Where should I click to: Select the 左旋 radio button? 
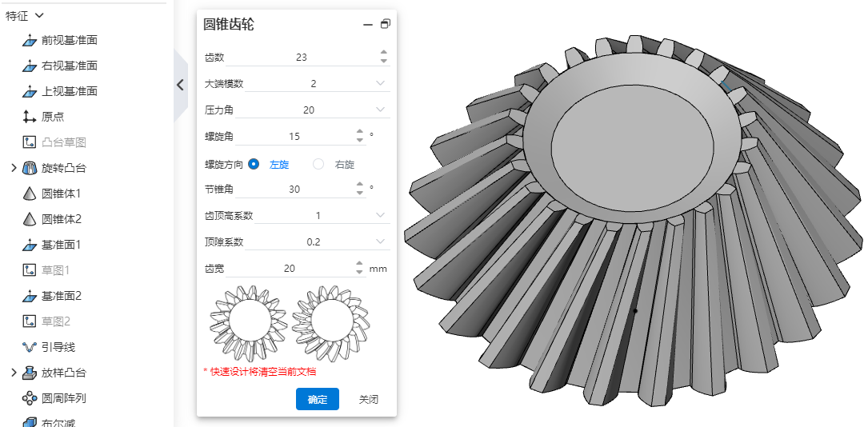click(254, 164)
